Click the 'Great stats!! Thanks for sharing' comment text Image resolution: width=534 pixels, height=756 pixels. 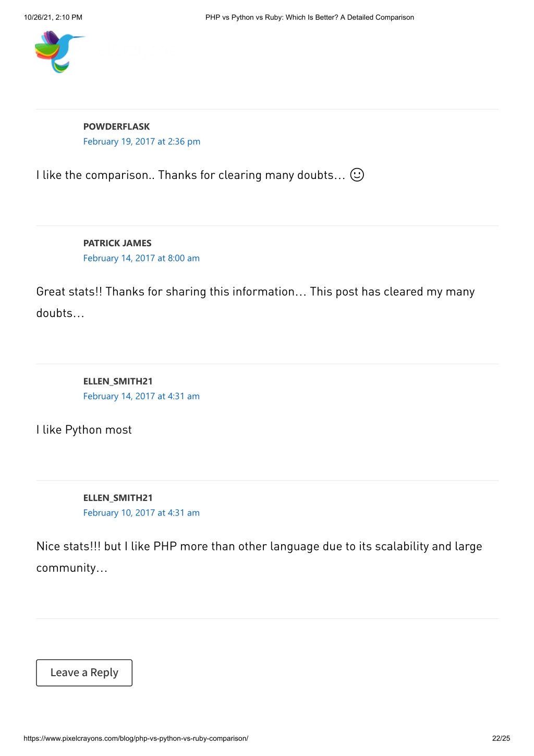[256, 302]
